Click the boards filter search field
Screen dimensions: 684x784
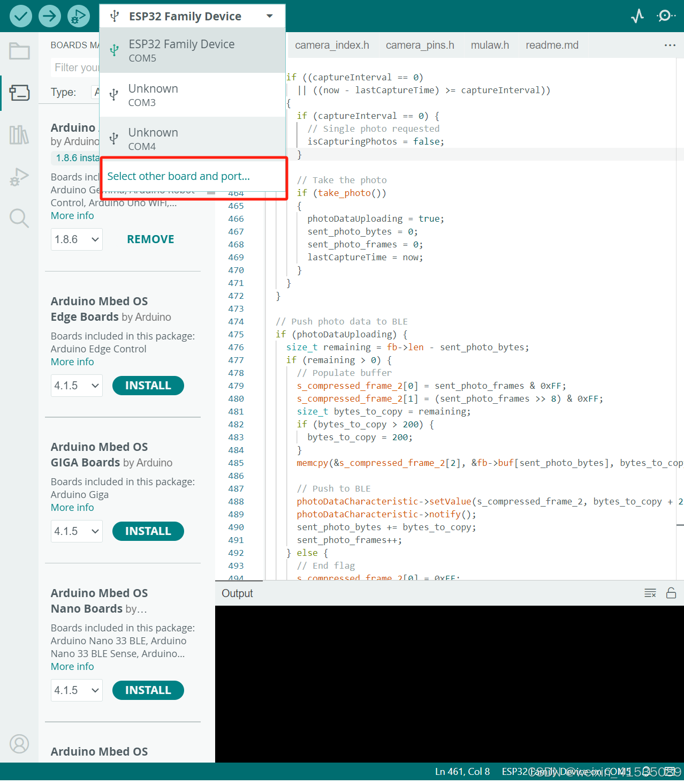75,67
